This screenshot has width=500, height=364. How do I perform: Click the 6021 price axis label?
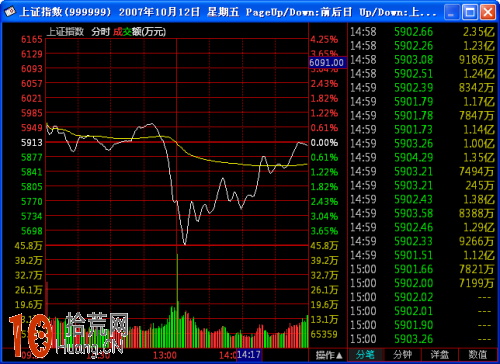click(32, 99)
